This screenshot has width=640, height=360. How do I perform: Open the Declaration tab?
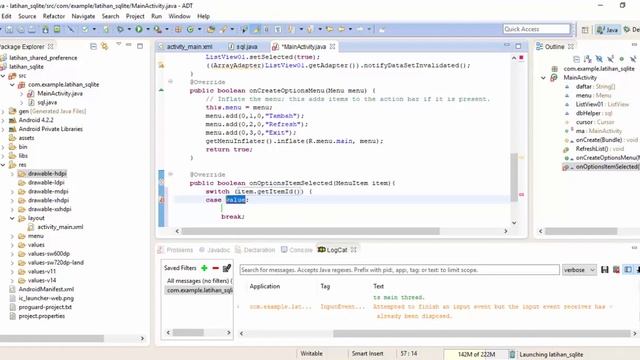(x=255, y=250)
